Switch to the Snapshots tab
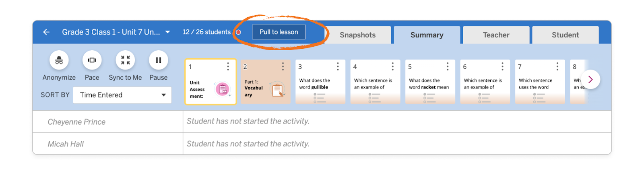 (x=357, y=35)
